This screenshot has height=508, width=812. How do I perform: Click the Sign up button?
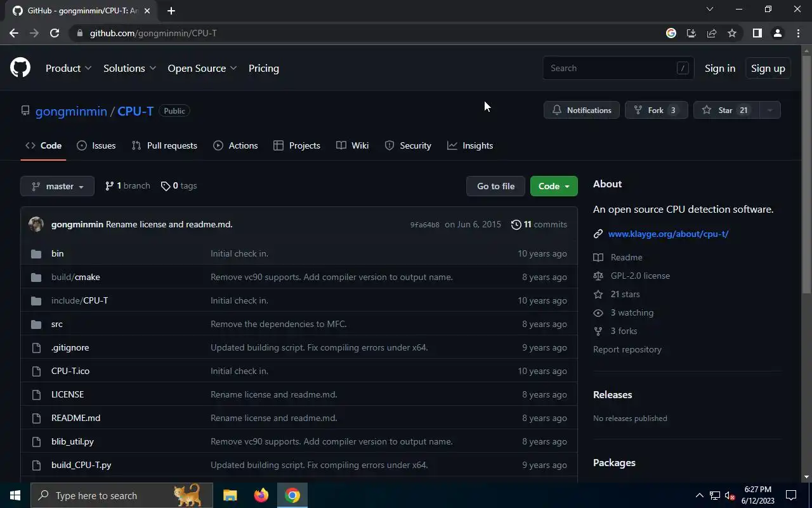pos(768,68)
